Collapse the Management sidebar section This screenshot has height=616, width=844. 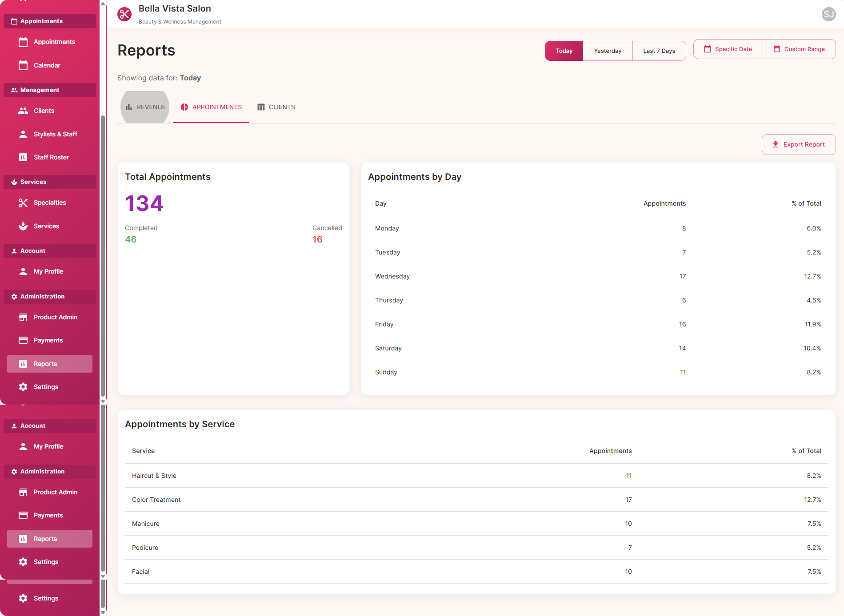pyautogui.click(x=50, y=90)
